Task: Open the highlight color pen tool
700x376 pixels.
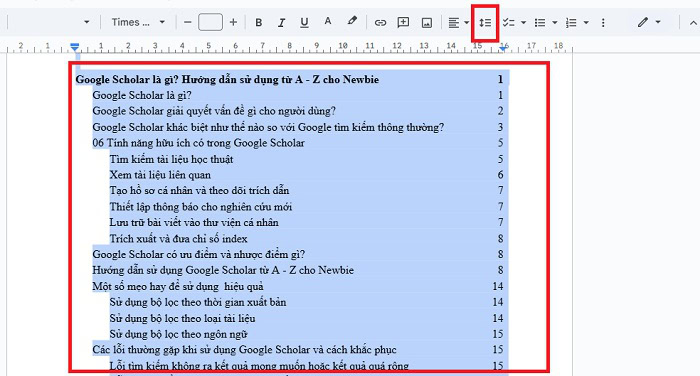Action: pos(352,21)
